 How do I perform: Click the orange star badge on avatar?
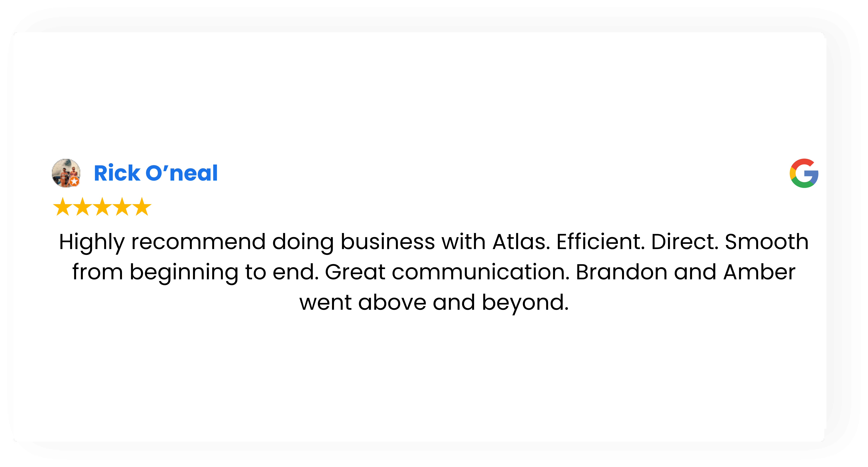tap(75, 182)
